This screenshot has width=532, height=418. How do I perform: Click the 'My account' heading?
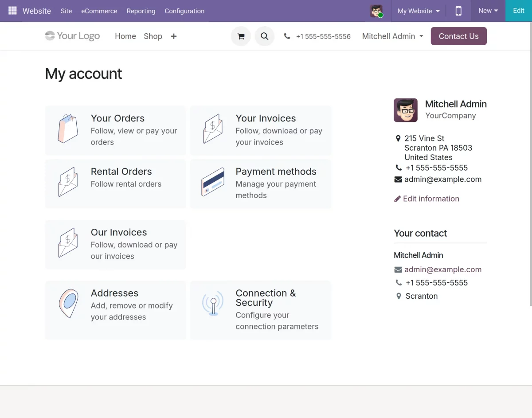point(83,74)
